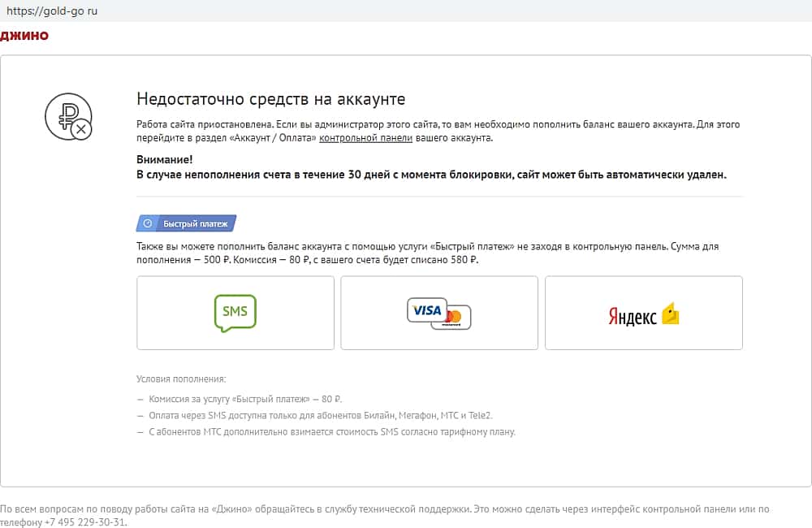Open the контрольной панели link

pyautogui.click(x=365, y=138)
